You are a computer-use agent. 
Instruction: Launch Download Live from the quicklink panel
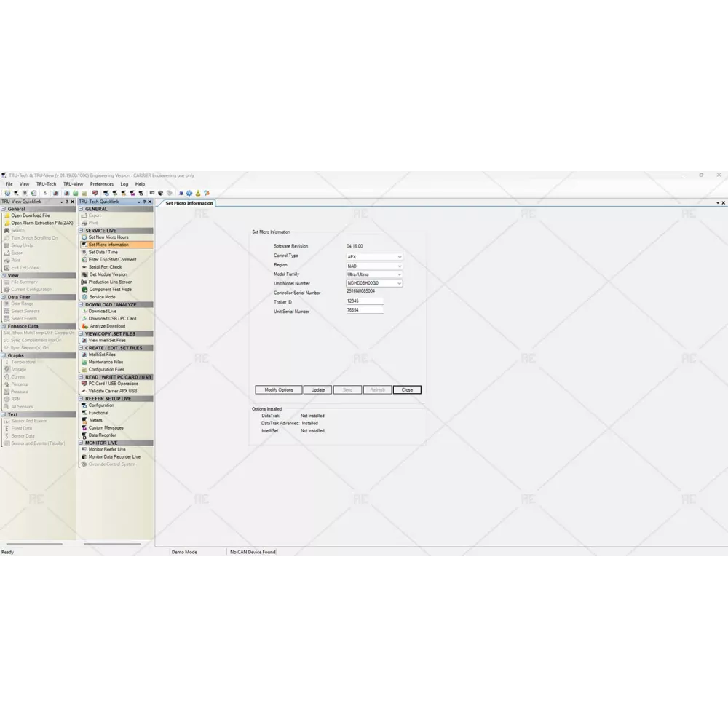(x=102, y=311)
